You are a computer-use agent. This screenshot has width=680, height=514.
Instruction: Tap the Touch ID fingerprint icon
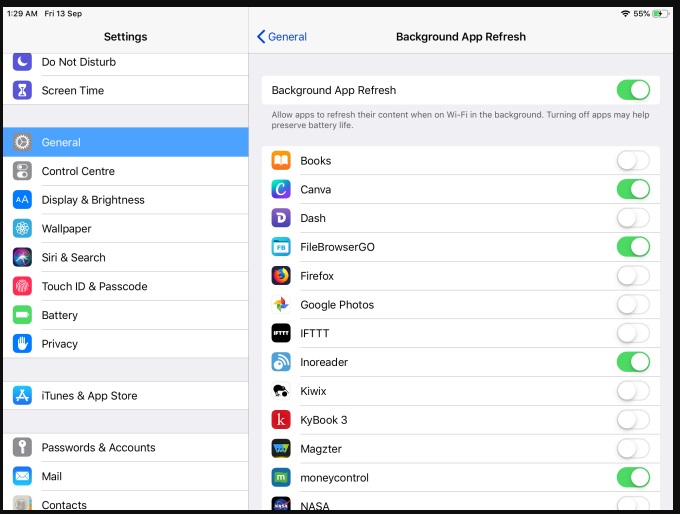click(x=22, y=286)
